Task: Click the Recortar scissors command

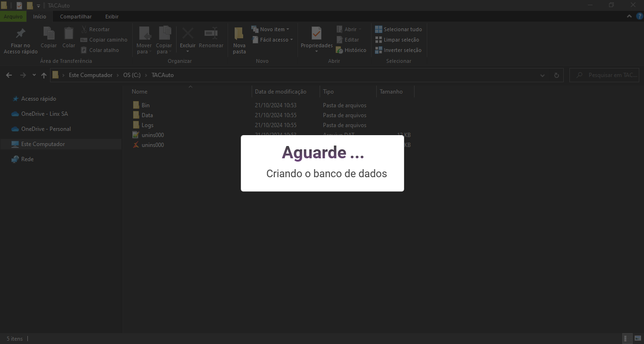Action: (95, 29)
